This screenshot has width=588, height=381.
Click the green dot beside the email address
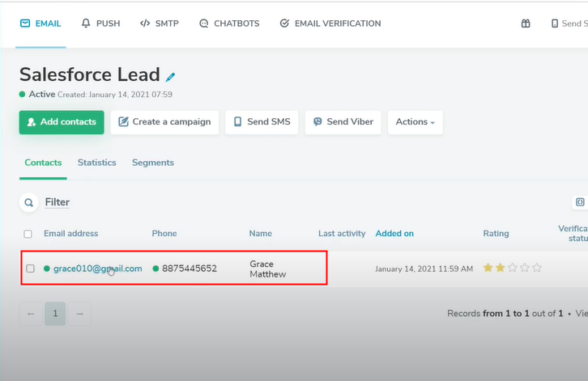(x=47, y=269)
